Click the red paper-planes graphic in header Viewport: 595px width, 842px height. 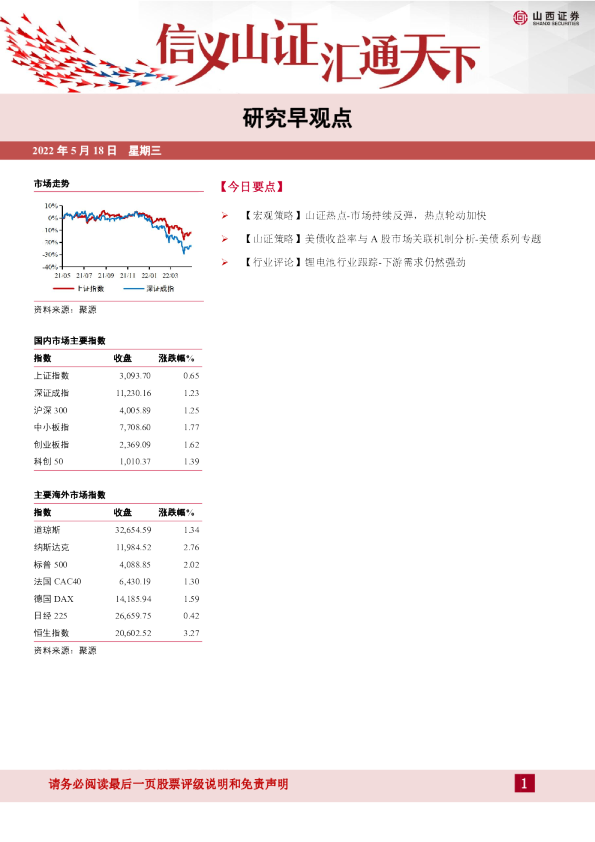81,56
